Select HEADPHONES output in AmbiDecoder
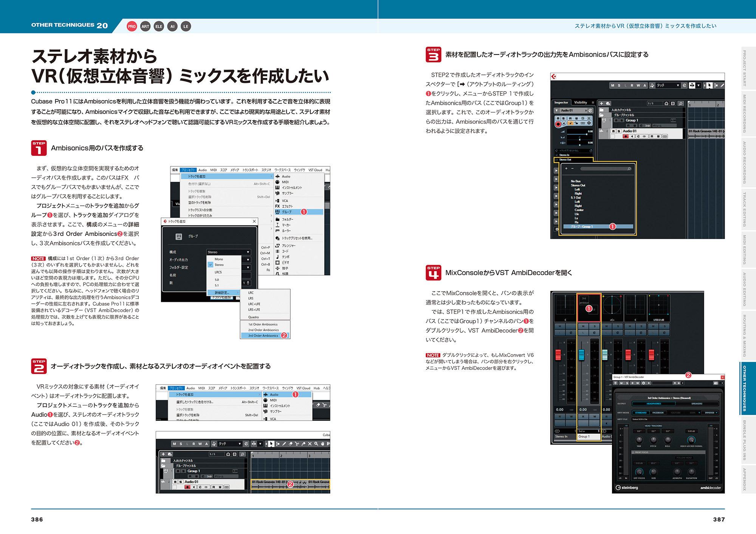756x534 pixels. [654, 404]
